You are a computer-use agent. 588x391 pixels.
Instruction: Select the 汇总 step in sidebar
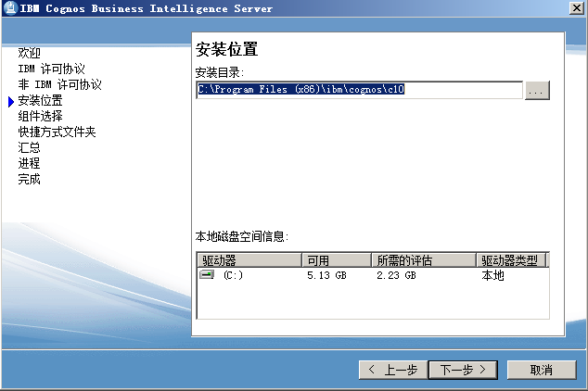pos(29,147)
